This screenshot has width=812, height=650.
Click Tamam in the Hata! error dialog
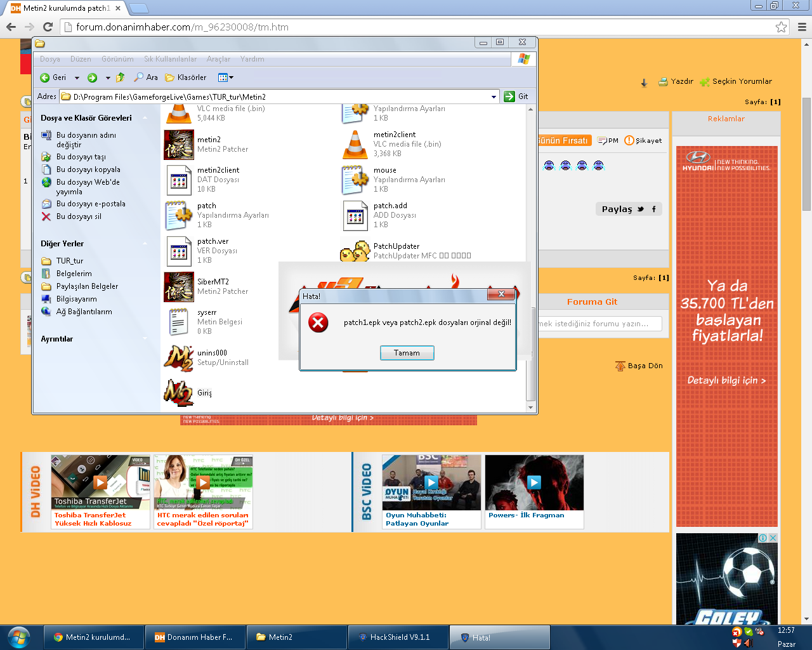[x=407, y=353]
